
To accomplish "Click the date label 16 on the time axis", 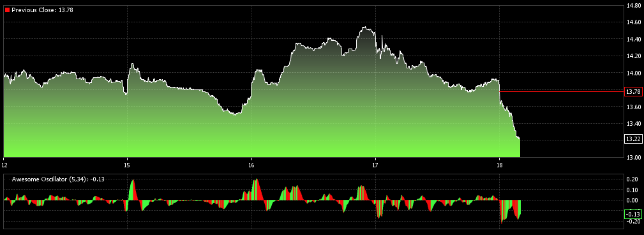I will pyautogui.click(x=251, y=165).
